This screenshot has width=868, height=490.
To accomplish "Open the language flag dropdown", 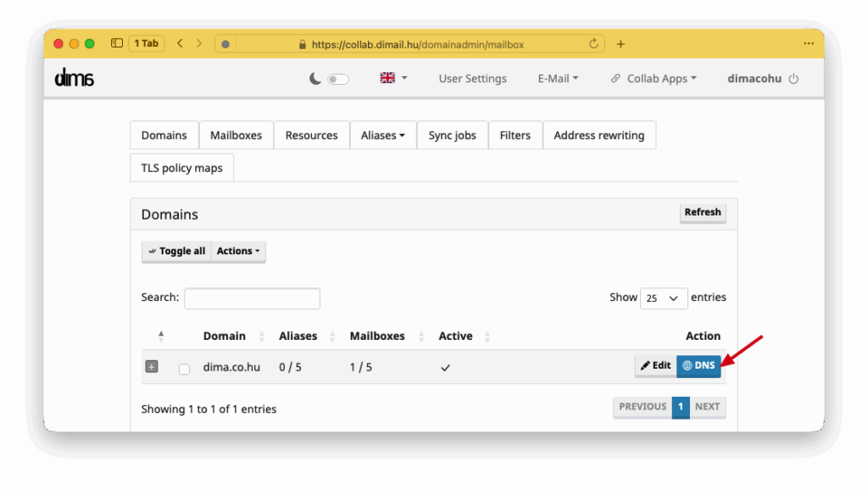I will (x=393, y=78).
